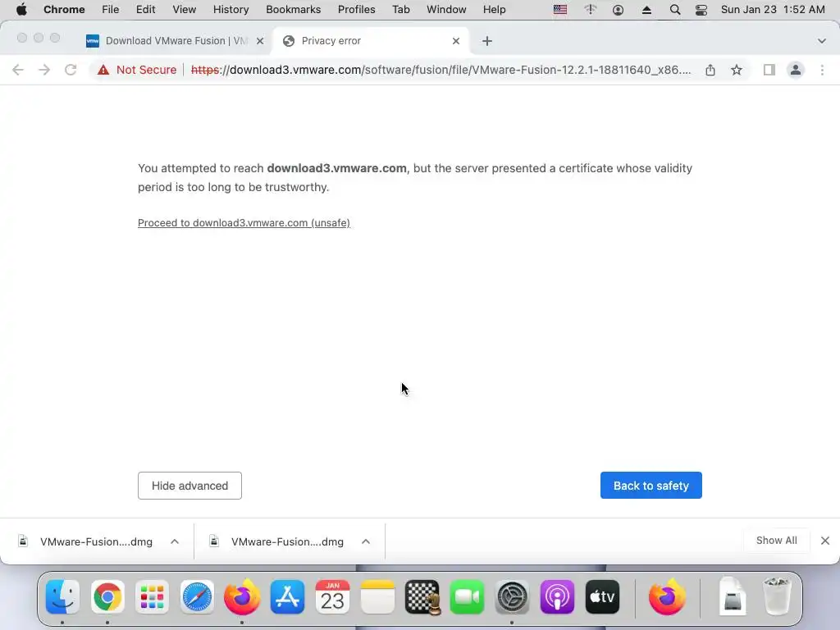840x630 pixels.
Task: Select the Privacy error tab
Action: (371, 41)
